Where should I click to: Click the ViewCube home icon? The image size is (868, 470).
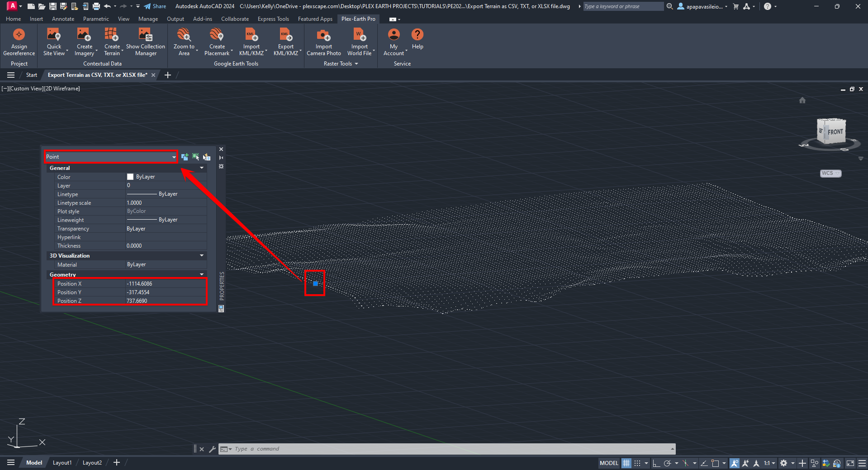coord(802,100)
